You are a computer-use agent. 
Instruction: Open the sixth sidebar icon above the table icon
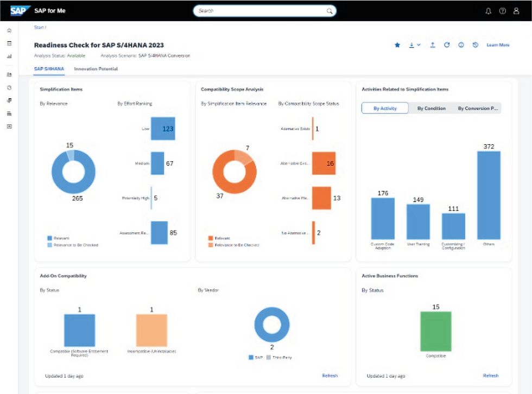coord(10,100)
